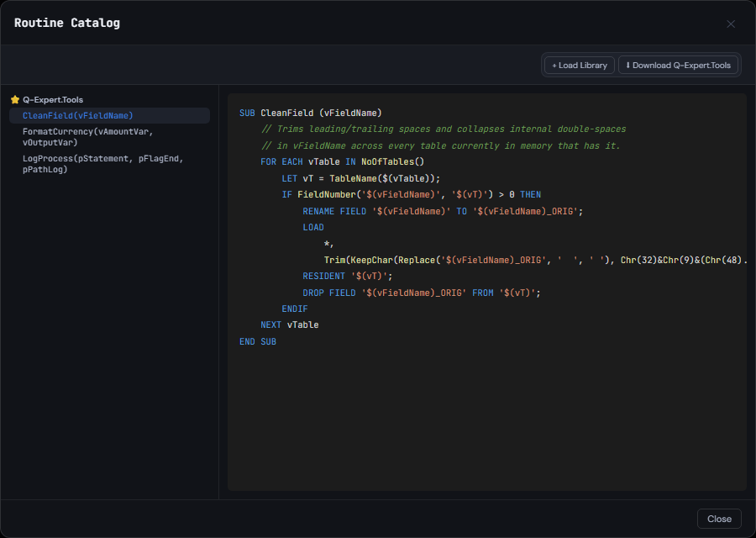Click the SUB CleanField declaration line
The height and width of the screenshot is (538, 756).
click(x=311, y=113)
